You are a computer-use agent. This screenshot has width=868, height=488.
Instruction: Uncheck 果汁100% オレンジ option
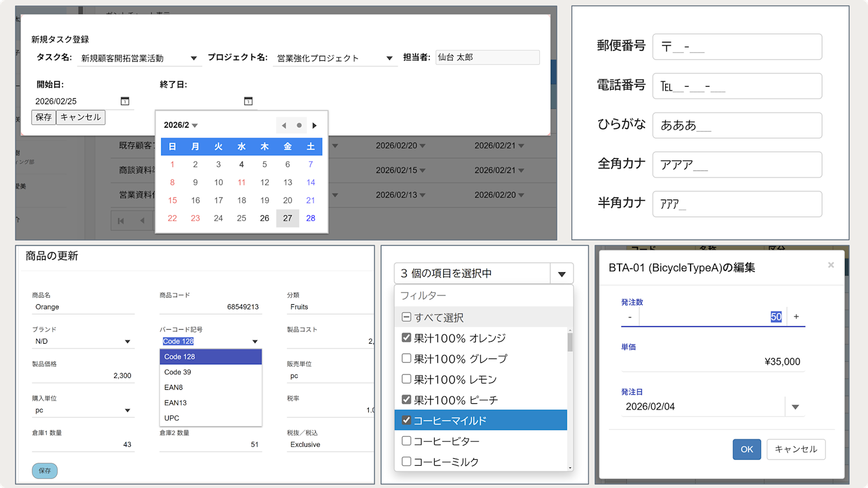pyautogui.click(x=406, y=338)
